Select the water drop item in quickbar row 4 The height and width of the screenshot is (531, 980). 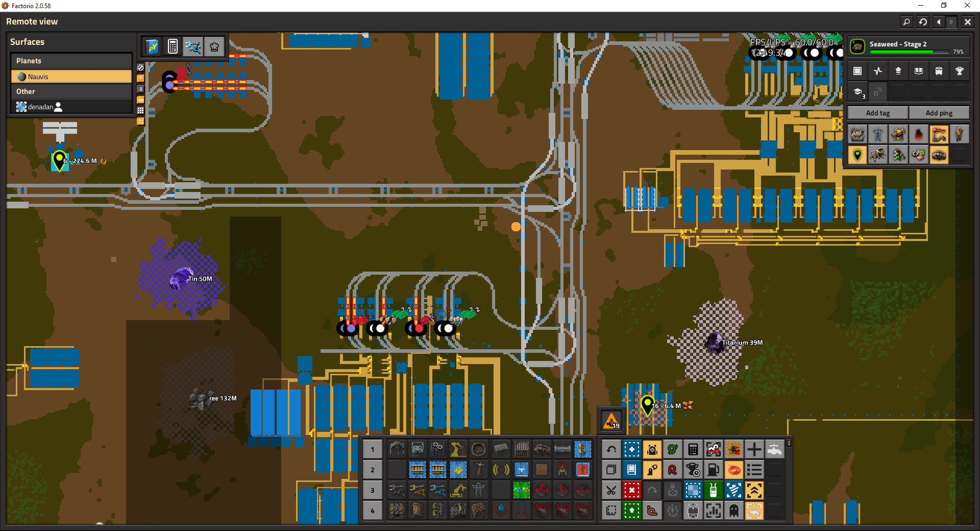click(501, 510)
